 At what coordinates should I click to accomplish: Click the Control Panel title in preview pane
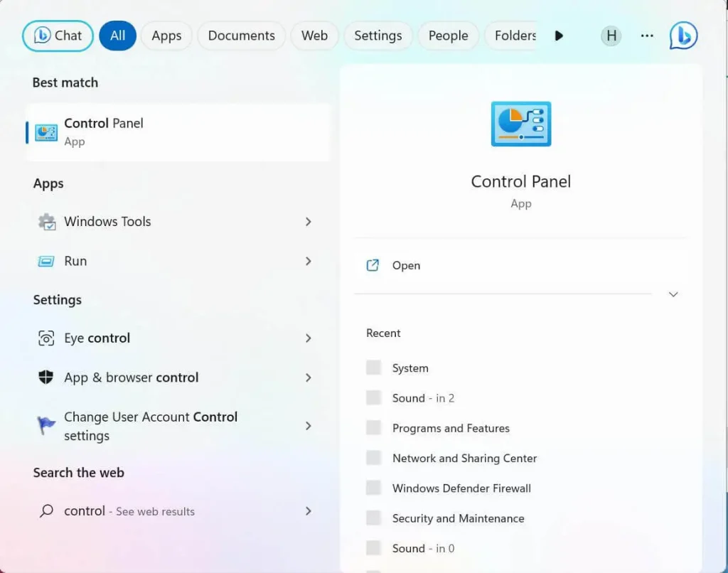point(521,181)
